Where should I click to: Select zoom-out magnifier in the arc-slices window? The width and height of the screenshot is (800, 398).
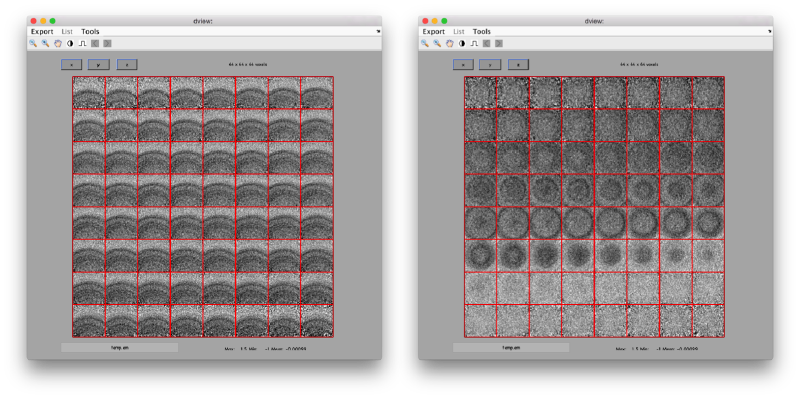click(x=45, y=43)
